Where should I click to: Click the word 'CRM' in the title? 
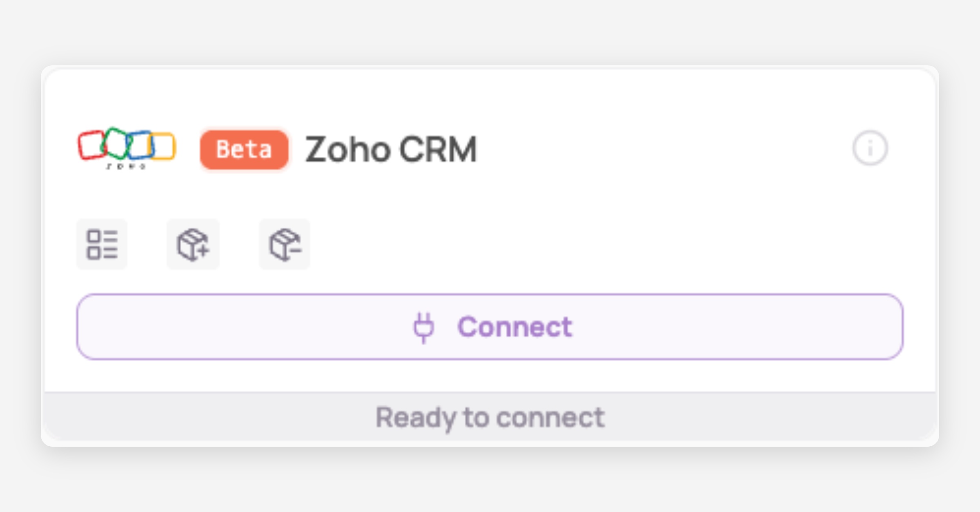[438, 149]
